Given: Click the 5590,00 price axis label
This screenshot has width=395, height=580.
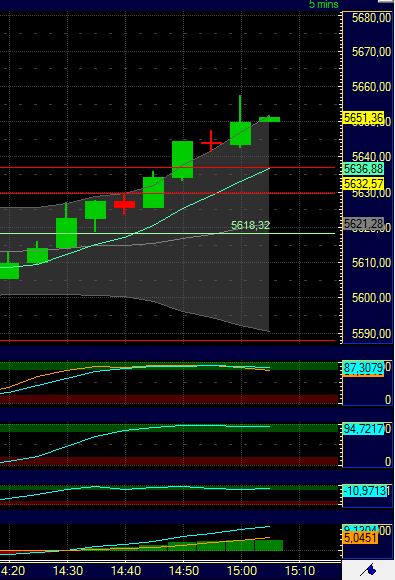Looking at the screenshot, I should pos(371,333).
